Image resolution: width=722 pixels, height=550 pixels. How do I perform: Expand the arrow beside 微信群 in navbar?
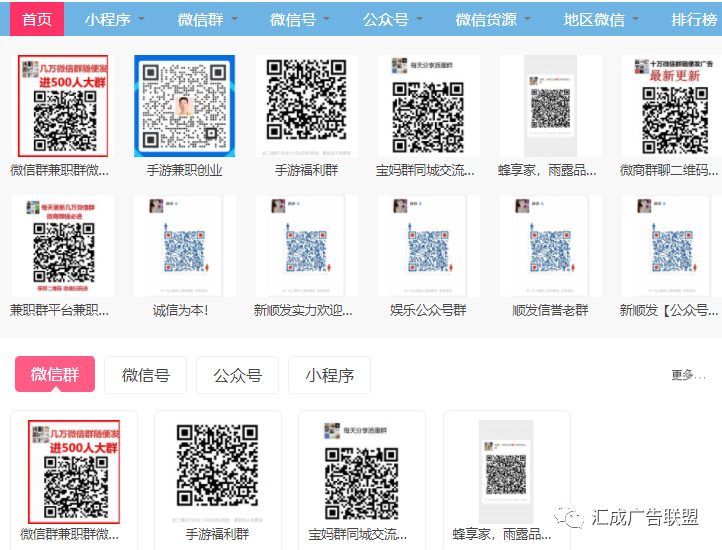[x=234, y=19]
